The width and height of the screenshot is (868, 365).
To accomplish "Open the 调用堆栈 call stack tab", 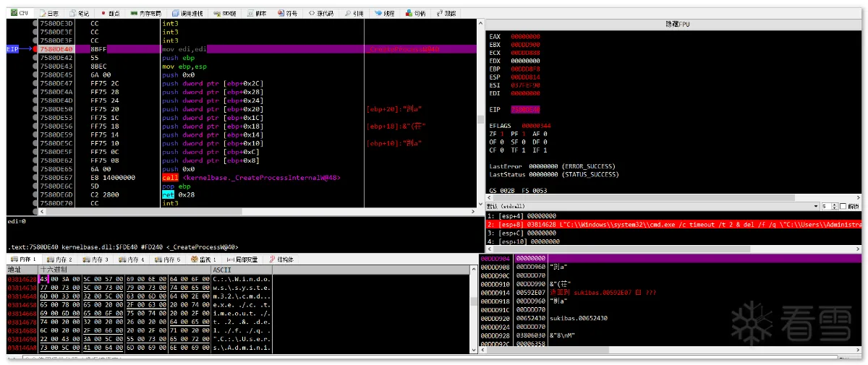I will (x=190, y=13).
